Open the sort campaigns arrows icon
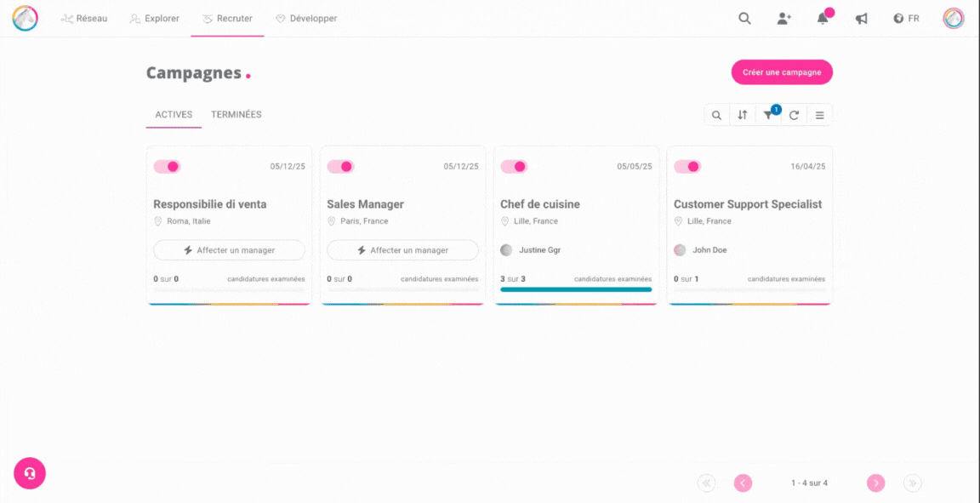The height and width of the screenshot is (503, 980). click(743, 115)
